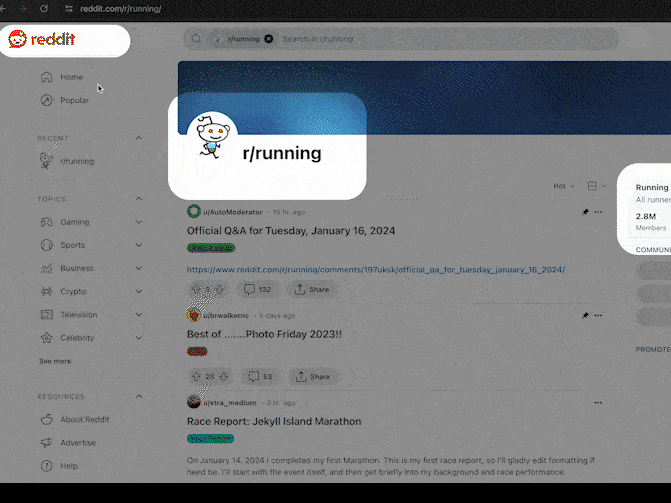Expand the Television topic
The image size is (671, 503).
[x=138, y=314]
